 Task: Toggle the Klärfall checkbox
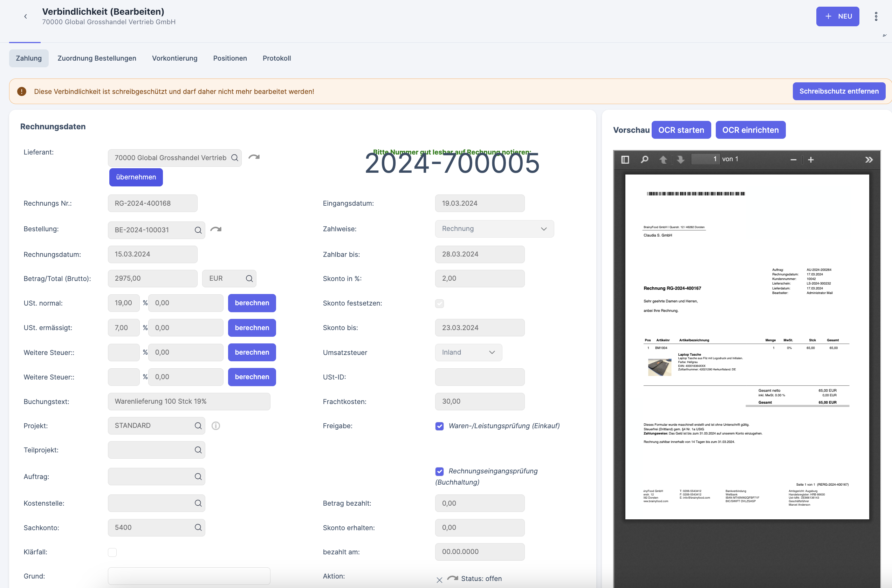(x=112, y=552)
